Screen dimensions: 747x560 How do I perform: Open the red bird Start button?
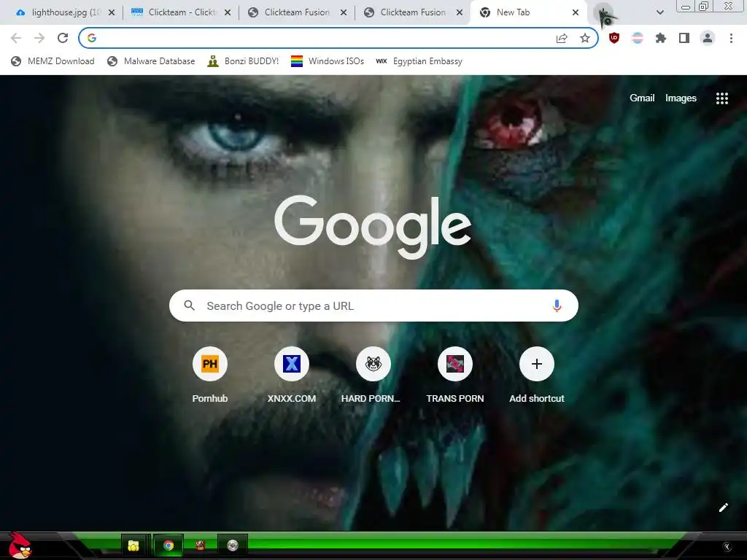click(x=19, y=545)
